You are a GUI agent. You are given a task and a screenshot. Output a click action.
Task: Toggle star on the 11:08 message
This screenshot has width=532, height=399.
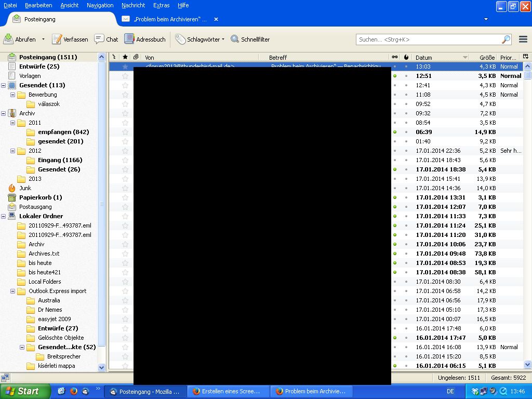[x=125, y=95]
